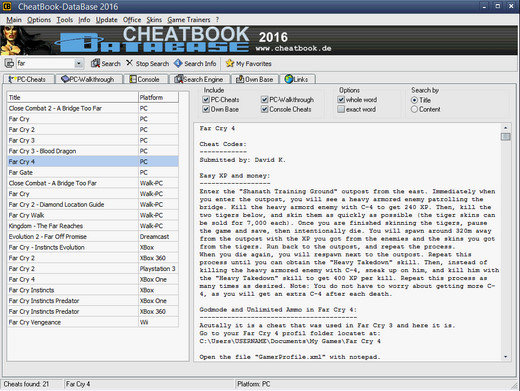Click the Own Base tab icon
The width and height of the screenshot is (520, 391).
pos(240,79)
